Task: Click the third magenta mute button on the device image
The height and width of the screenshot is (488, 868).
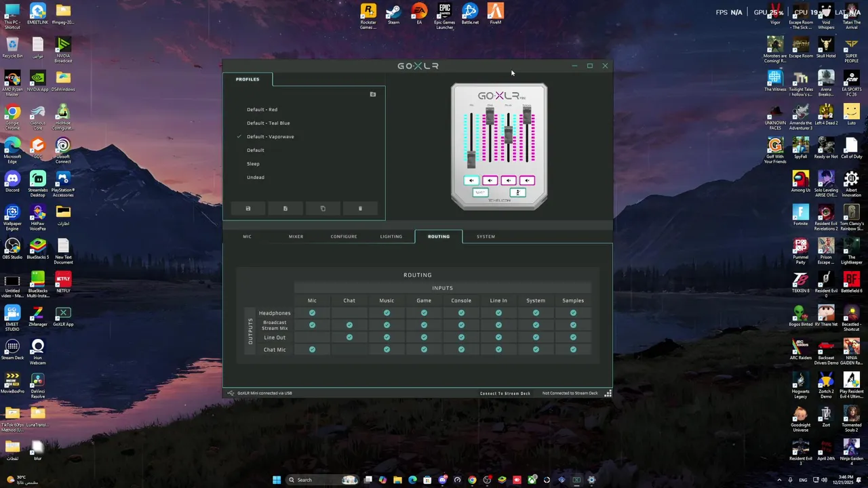Action: click(509, 180)
